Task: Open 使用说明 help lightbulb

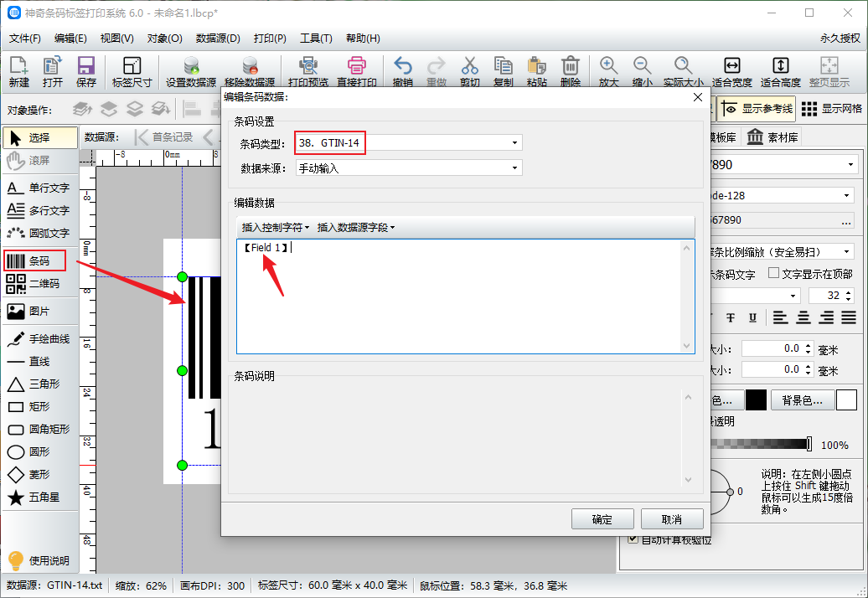Action: 39,560
